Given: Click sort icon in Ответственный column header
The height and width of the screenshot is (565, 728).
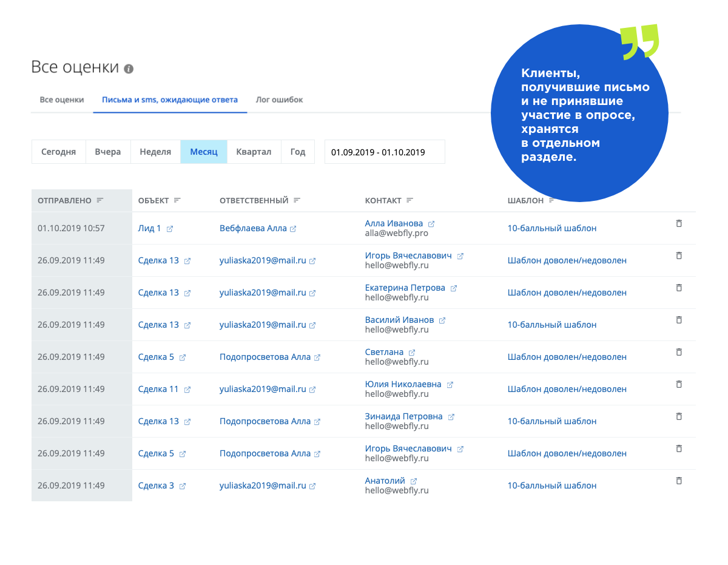Looking at the screenshot, I should [297, 200].
